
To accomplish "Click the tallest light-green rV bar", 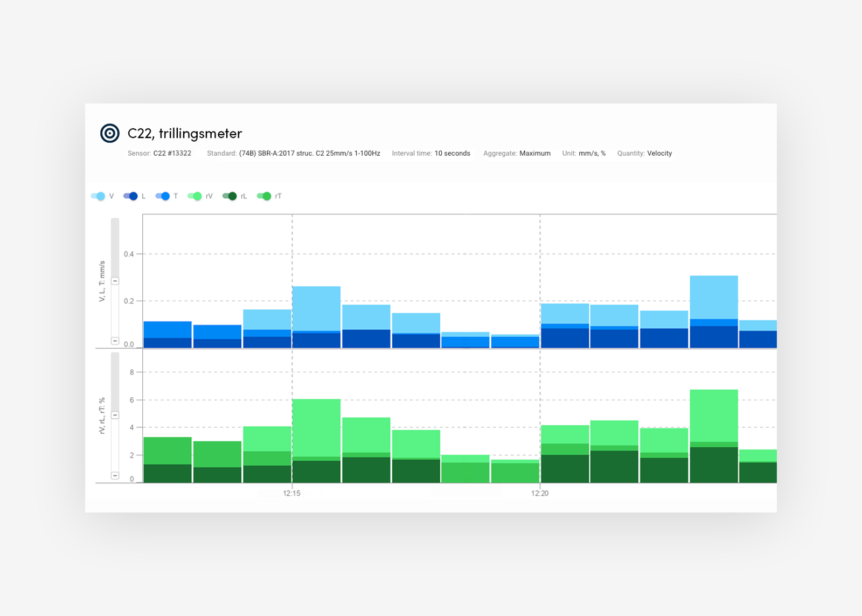I will click(x=714, y=415).
